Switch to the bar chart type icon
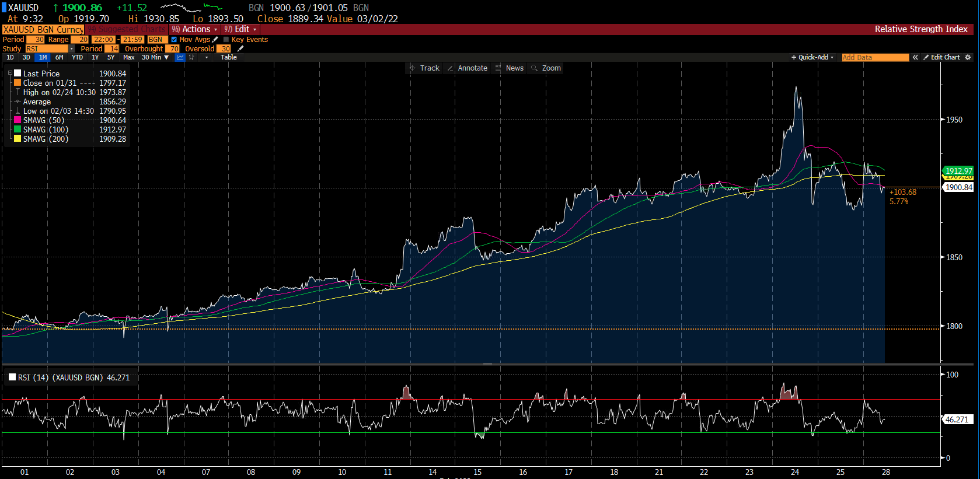This screenshot has width=980, height=479. [x=191, y=57]
